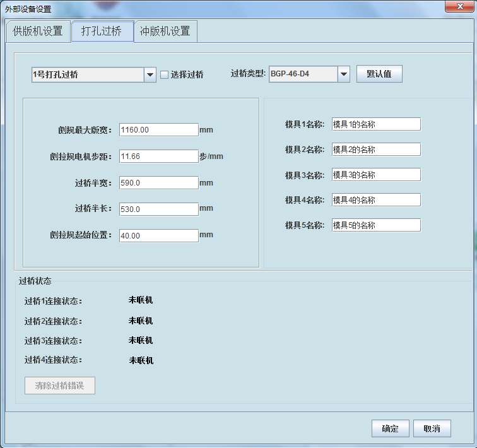Screen dimensions: 477x448
Task: Focus the 侧拉规电机步距 field showing 11.66
Action: [x=158, y=156]
